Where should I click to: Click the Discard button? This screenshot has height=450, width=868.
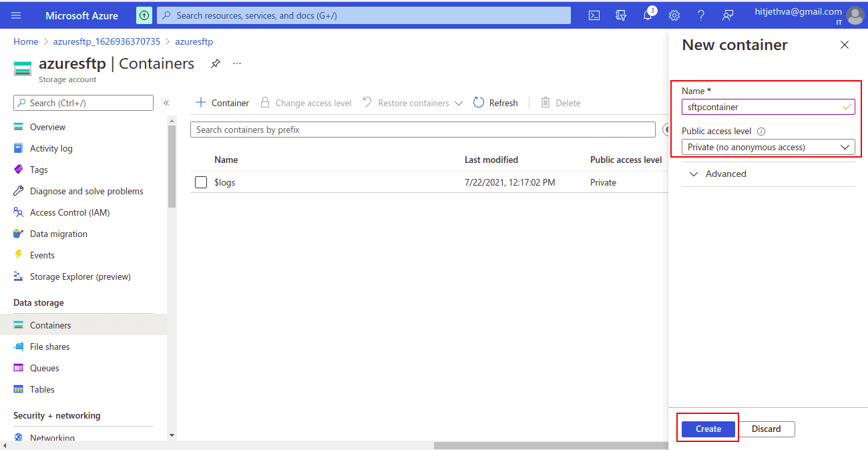pos(767,429)
